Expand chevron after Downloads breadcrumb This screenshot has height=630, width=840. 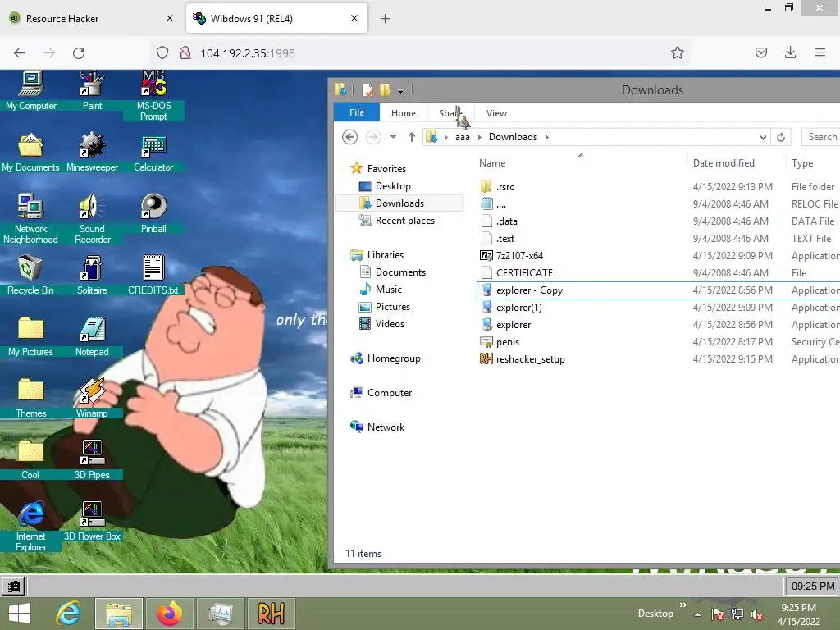point(547,137)
